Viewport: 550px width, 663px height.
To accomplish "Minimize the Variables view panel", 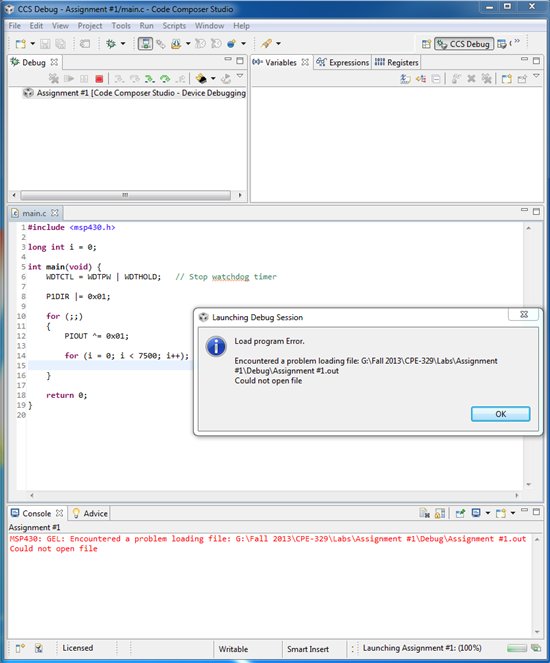I will pos(524,60).
